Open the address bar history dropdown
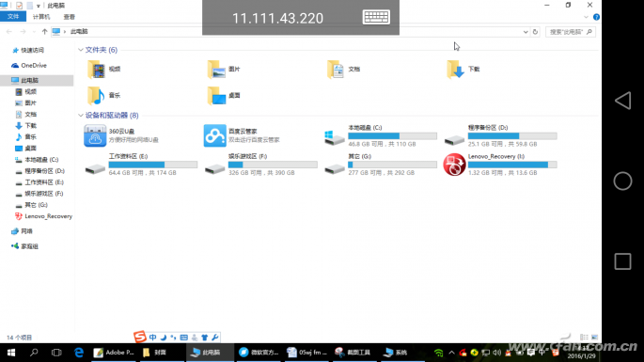The height and width of the screenshot is (362, 644). [526, 32]
